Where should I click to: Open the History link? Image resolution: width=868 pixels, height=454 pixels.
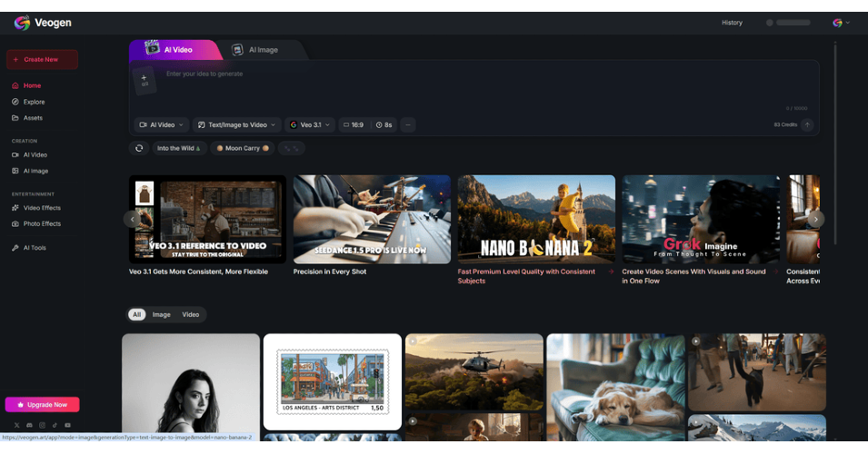coord(732,23)
